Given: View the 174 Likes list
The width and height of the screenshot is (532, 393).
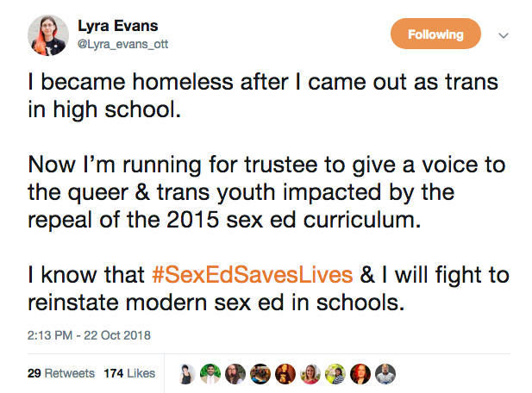Looking at the screenshot, I should click(x=129, y=373).
